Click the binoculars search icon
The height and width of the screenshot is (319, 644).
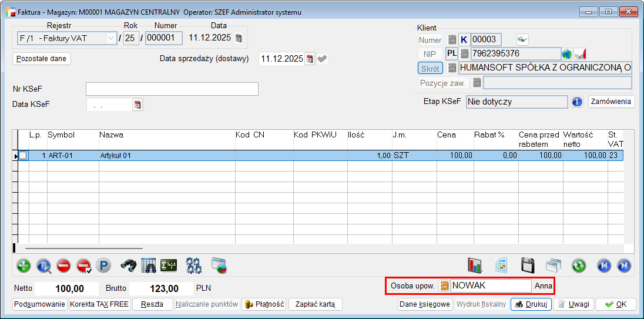point(129,266)
